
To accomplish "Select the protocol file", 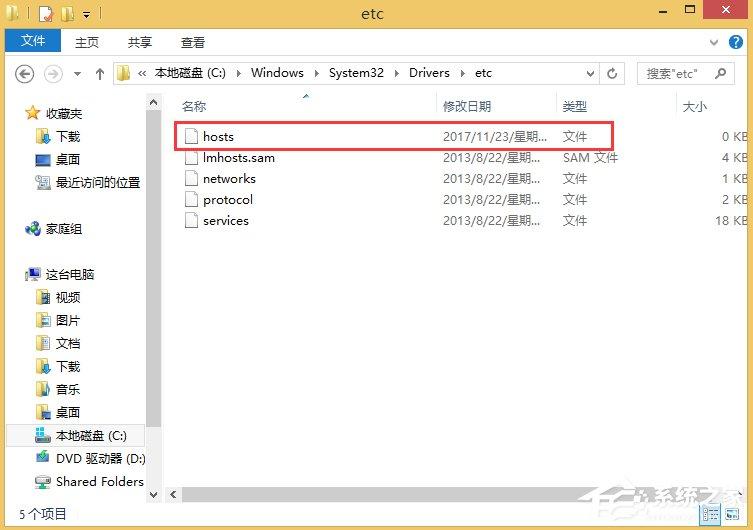I will [x=228, y=200].
